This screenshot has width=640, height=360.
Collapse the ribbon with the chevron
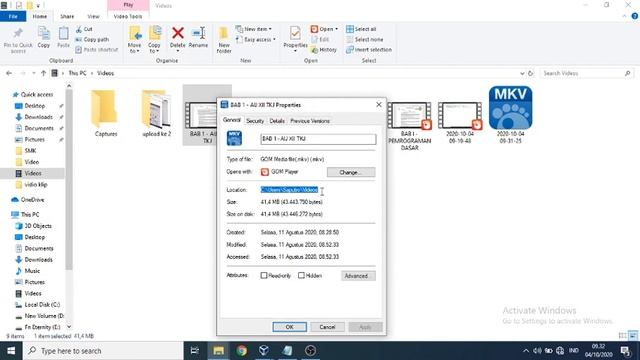[x=624, y=16]
